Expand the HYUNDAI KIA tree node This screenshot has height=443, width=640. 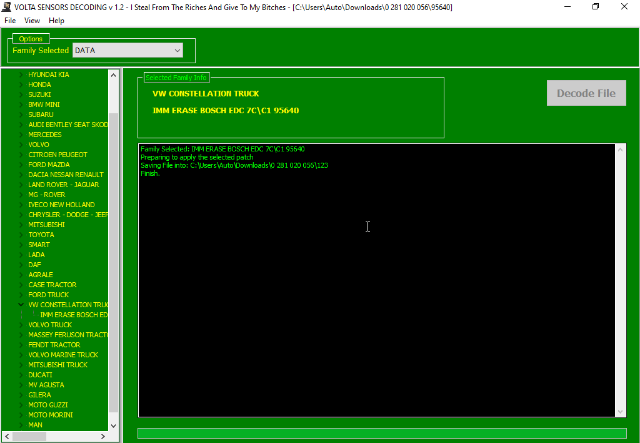pos(21,75)
